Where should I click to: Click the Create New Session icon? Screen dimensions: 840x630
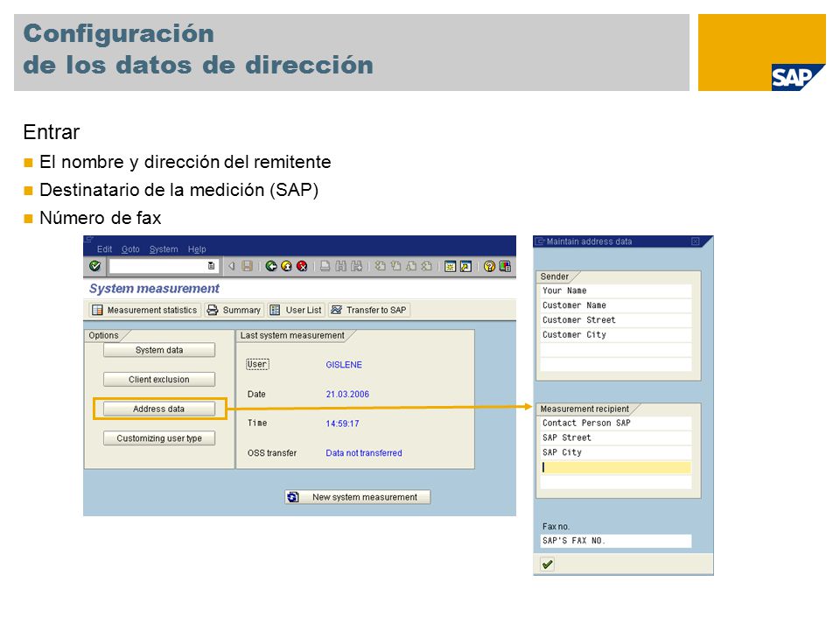pyautogui.click(x=450, y=266)
